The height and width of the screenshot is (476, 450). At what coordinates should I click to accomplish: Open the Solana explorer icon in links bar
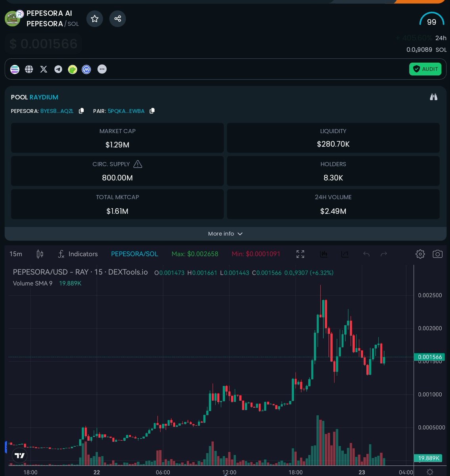point(15,69)
